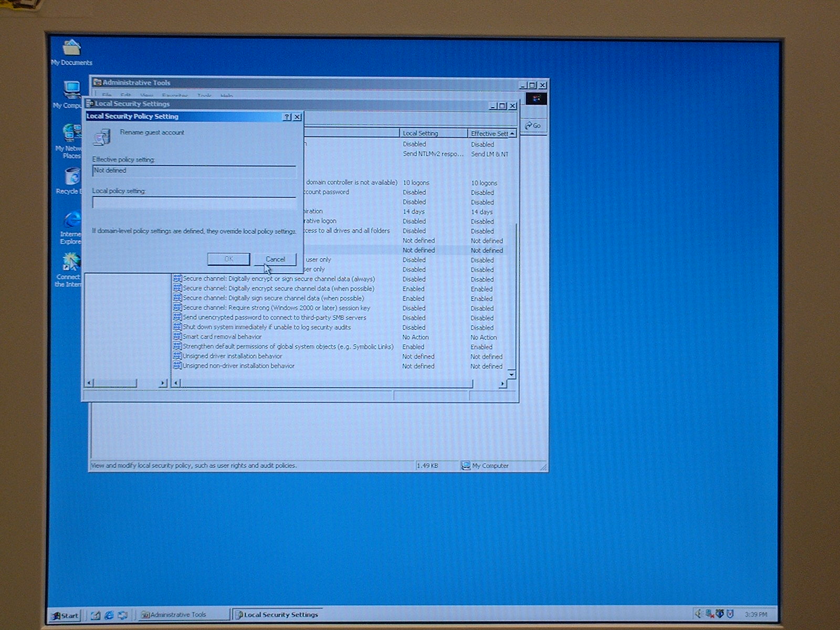Click the Effective Setting column header

coord(488,134)
